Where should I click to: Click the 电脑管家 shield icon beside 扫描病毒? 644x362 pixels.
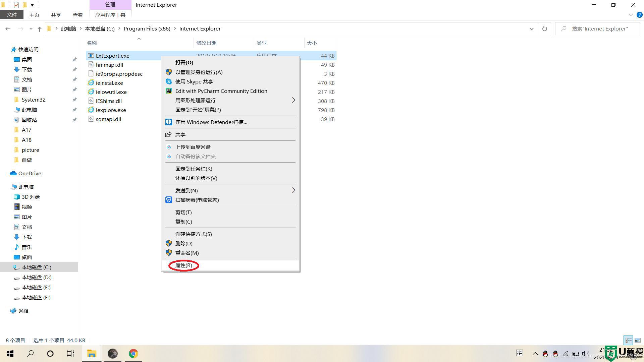tap(169, 200)
